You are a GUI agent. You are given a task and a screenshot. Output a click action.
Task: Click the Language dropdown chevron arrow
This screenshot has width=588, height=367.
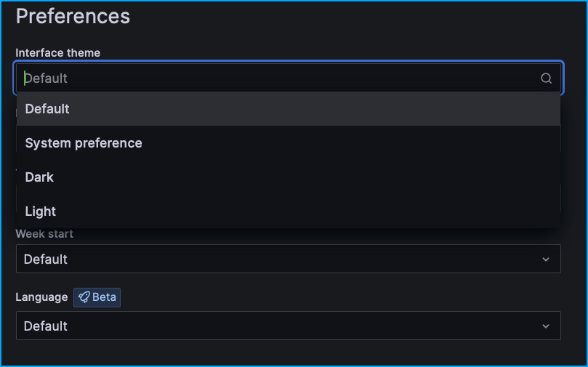(x=546, y=326)
